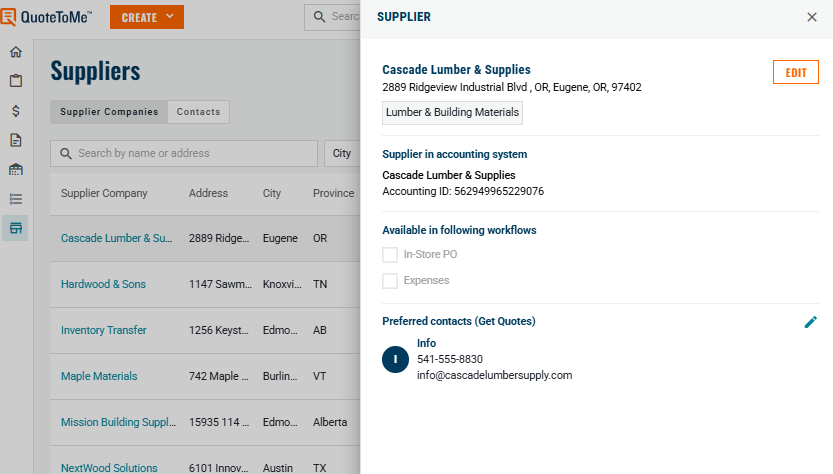Image resolution: width=833 pixels, height=474 pixels.
Task: Click address cell 15935 114 ...
Action: tap(218, 422)
